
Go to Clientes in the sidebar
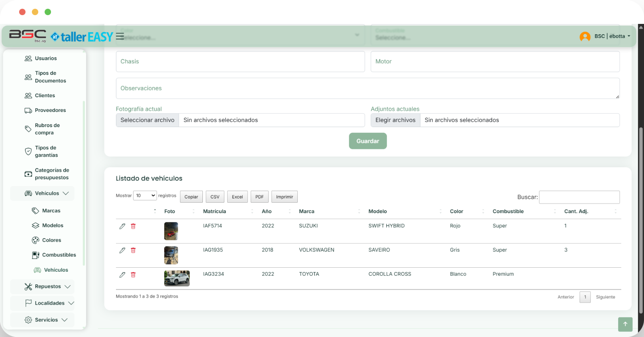pos(45,96)
